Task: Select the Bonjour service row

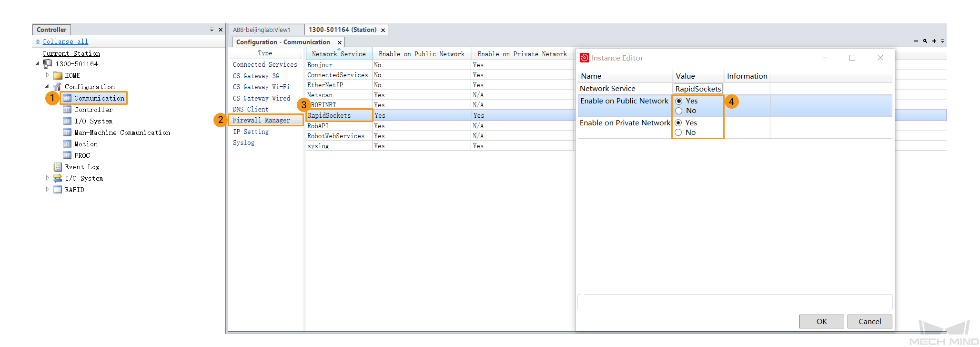Action: tap(440, 65)
